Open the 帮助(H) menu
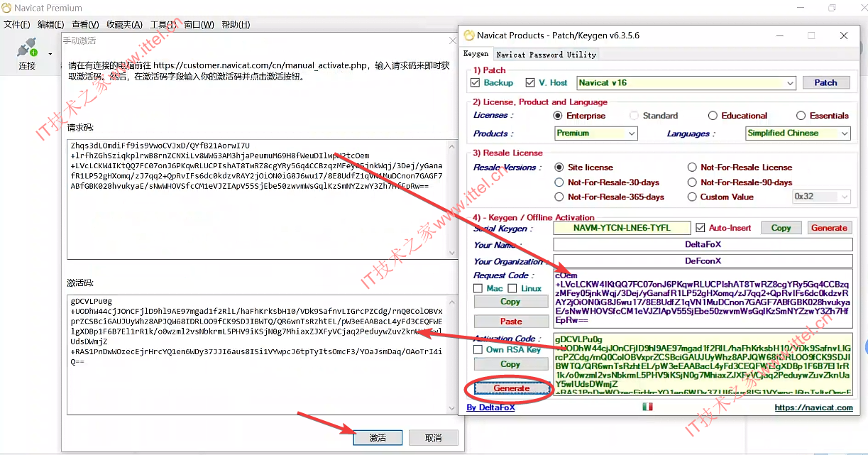Image resolution: width=868 pixels, height=455 pixels. click(236, 24)
